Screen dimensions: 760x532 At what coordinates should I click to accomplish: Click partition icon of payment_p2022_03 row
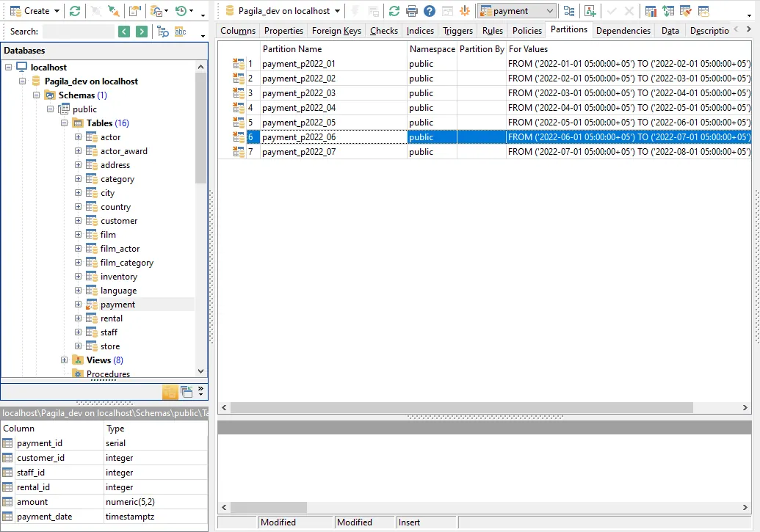point(239,93)
